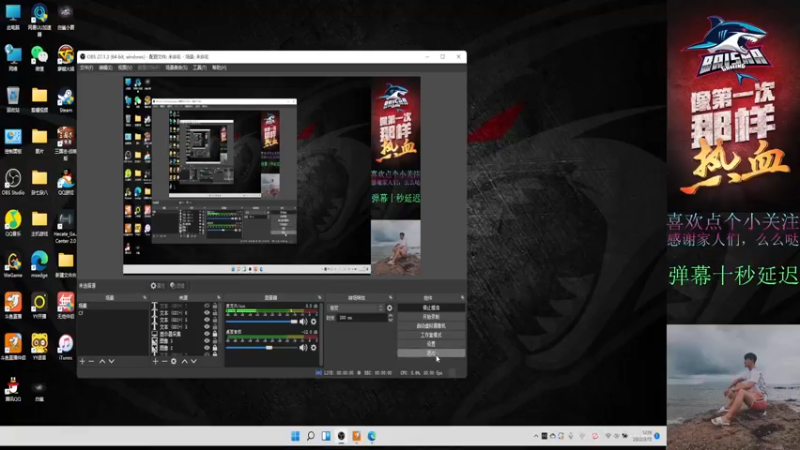Remove selected source with minus icon

(164, 361)
